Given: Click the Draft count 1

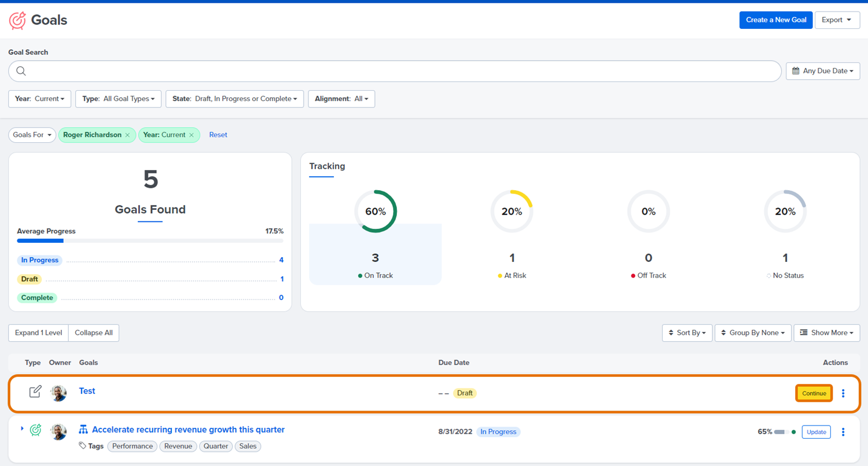Looking at the screenshot, I should 282,279.
